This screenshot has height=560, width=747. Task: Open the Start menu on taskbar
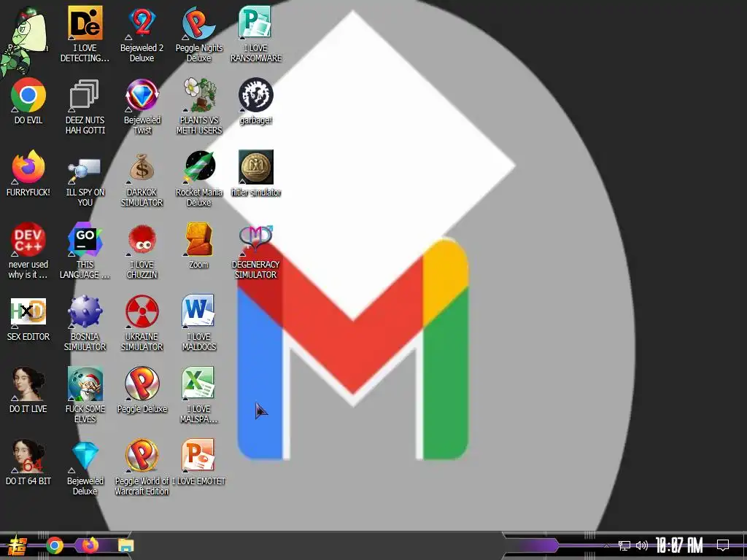[x=18, y=545]
